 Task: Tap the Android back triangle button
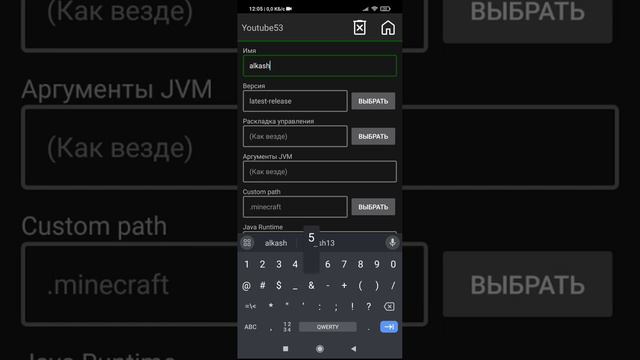pyautogui.click(x=353, y=349)
